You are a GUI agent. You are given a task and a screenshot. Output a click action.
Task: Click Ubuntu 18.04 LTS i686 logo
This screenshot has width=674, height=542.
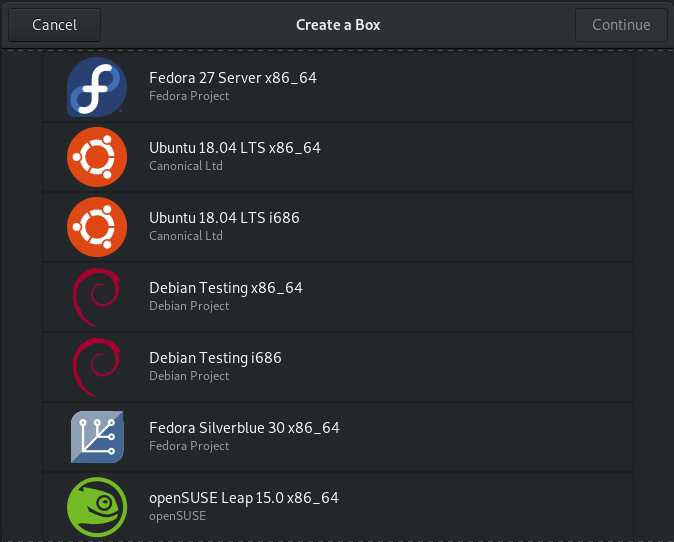(97, 227)
